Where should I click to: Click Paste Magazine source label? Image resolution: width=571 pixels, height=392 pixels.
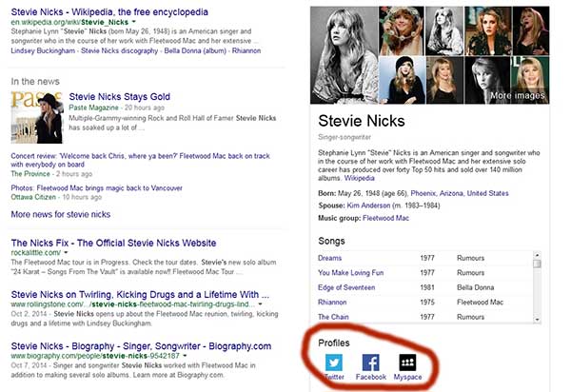tap(93, 108)
